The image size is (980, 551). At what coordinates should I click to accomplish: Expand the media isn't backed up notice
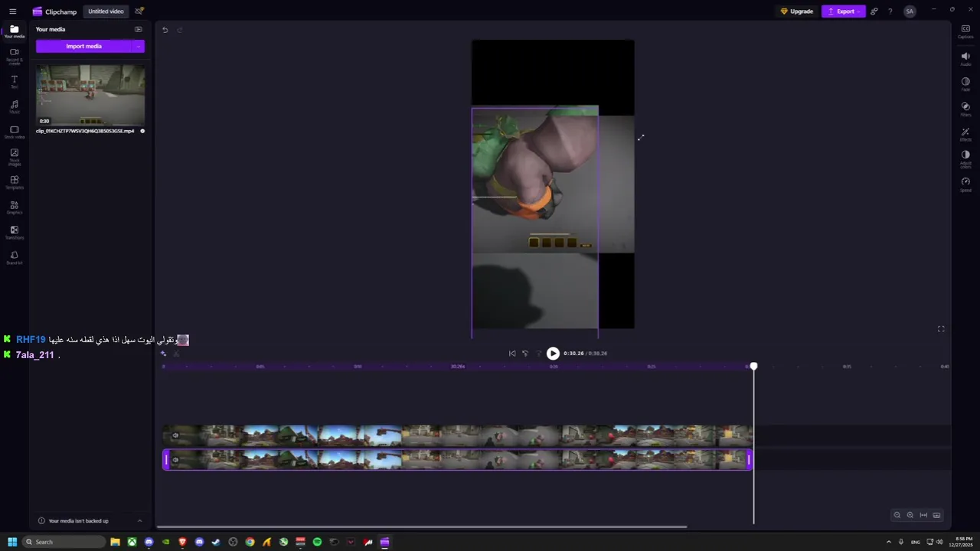coord(139,521)
